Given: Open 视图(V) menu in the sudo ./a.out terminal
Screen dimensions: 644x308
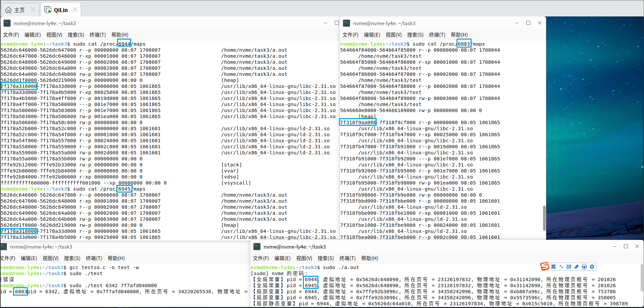Looking at the screenshot, I should tap(304, 258).
